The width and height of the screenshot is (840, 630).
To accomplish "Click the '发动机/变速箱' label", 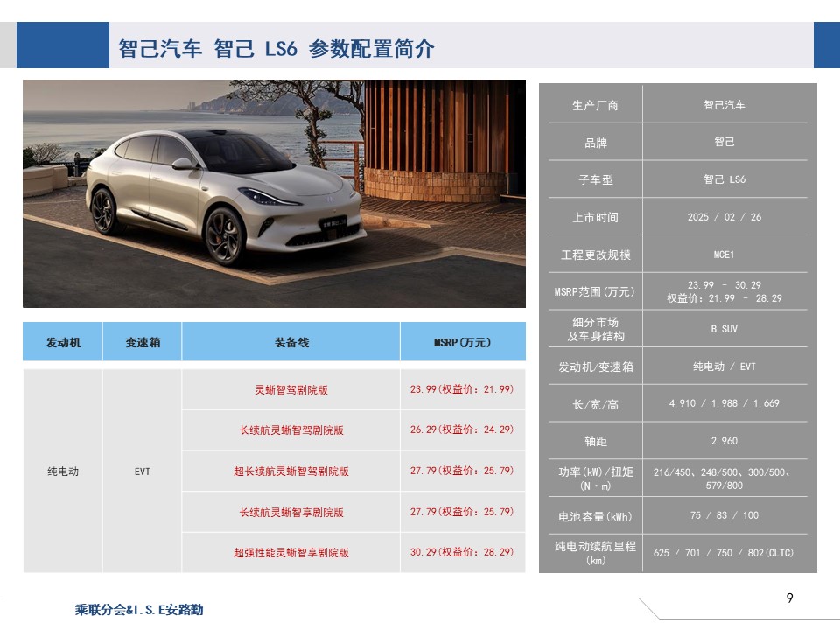I will pyautogui.click(x=595, y=367).
